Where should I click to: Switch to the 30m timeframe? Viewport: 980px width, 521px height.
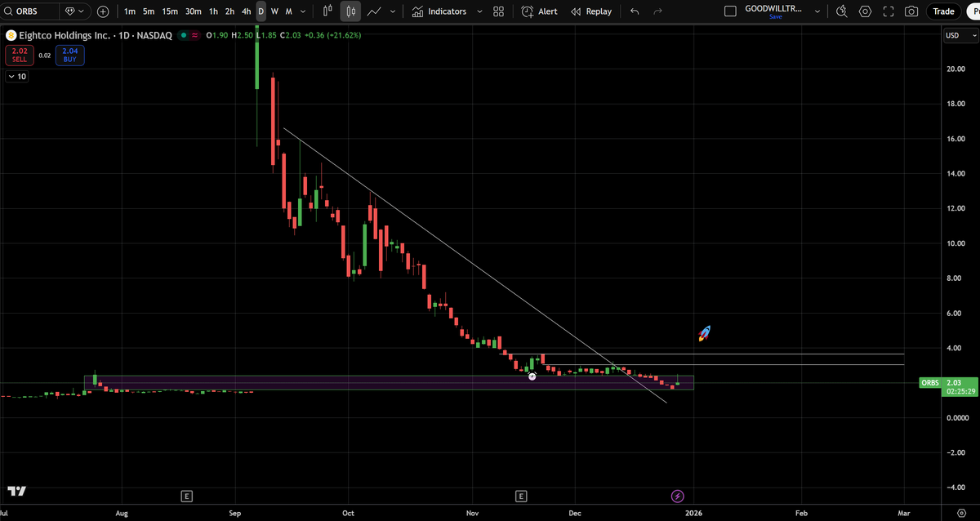[193, 11]
